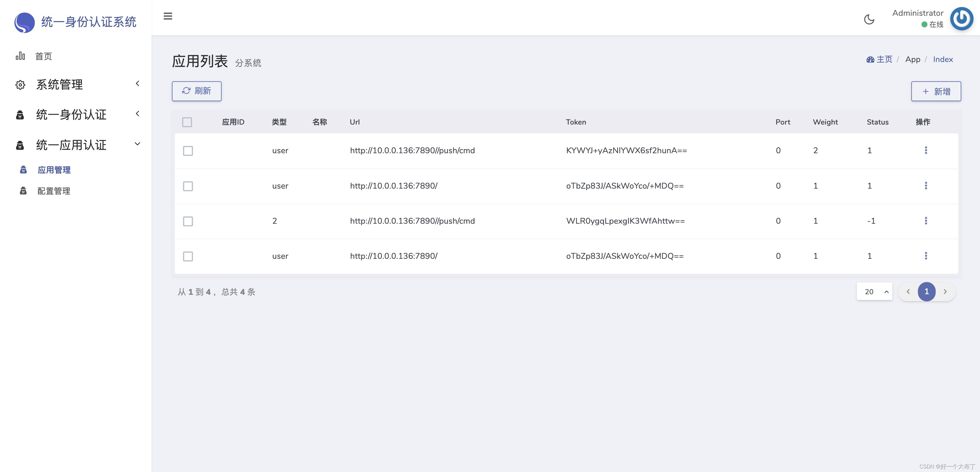Viewport: 980px width, 472px height.
Task: Click the Index breadcrumb link
Action: point(943,59)
